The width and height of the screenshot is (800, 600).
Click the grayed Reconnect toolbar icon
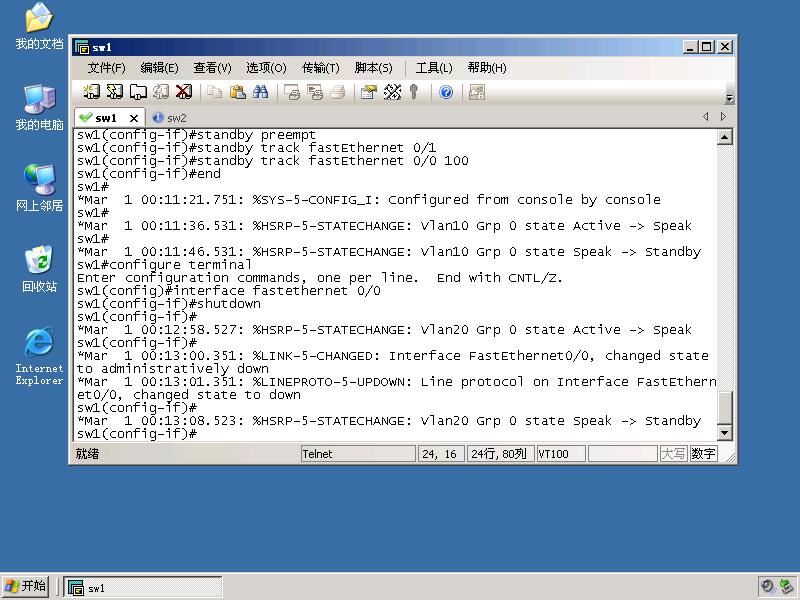coord(161,92)
